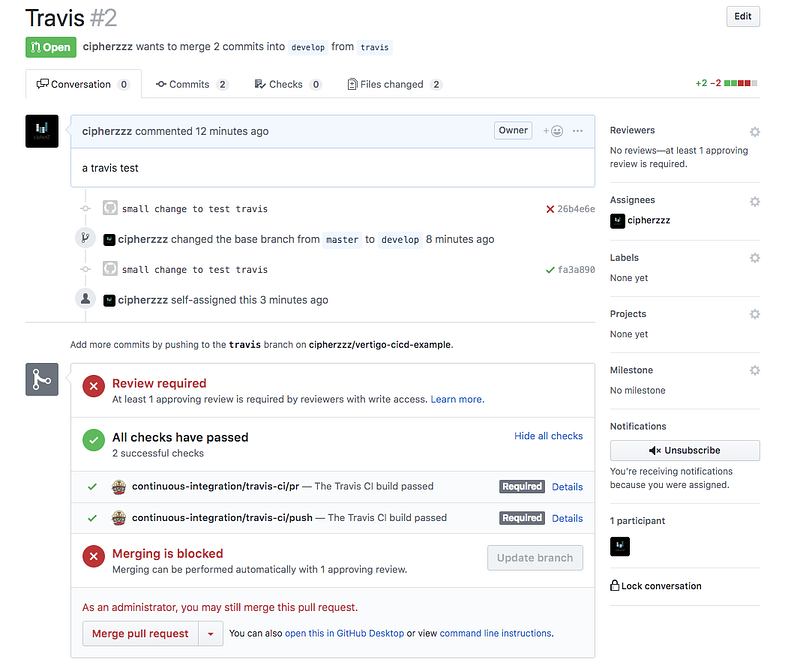Click cipherzzz in the self-assigned event
Image resolution: width=800 pixels, height=665 pixels.
coord(143,300)
